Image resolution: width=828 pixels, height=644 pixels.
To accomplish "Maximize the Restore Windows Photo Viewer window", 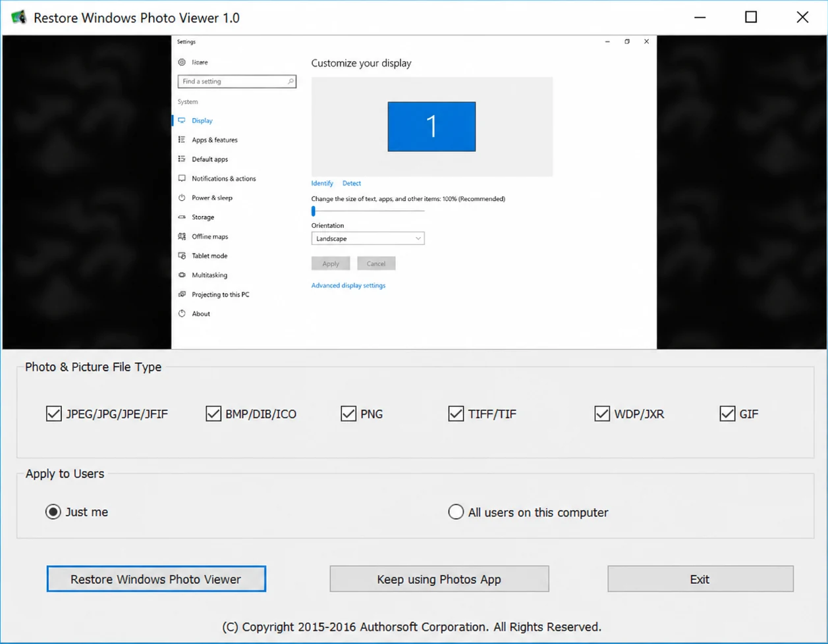I will (751, 17).
